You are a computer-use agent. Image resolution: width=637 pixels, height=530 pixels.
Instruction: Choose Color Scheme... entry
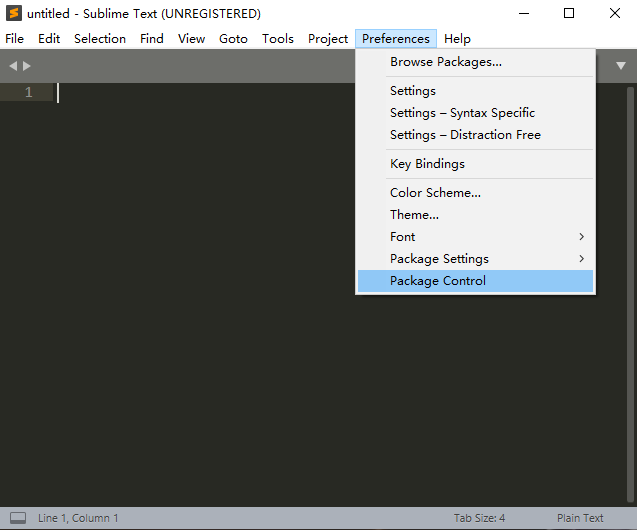[x=475, y=193]
